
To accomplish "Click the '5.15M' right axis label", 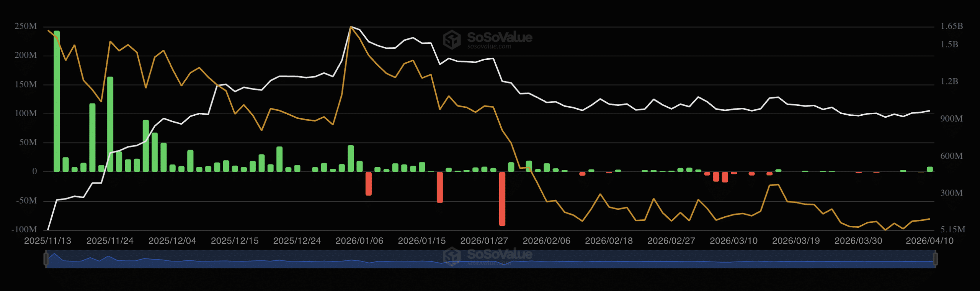I will point(953,230).
